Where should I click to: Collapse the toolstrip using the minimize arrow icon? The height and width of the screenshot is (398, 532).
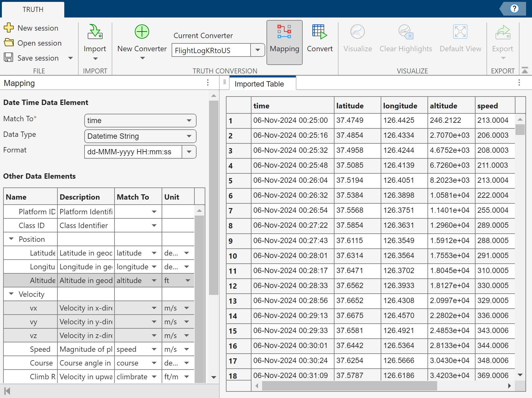[525, 71]
